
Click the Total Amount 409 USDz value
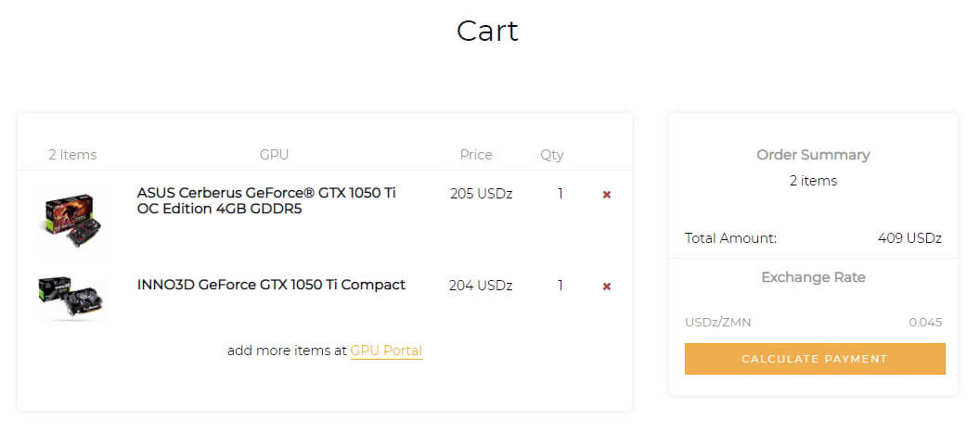tap(909, 238)
